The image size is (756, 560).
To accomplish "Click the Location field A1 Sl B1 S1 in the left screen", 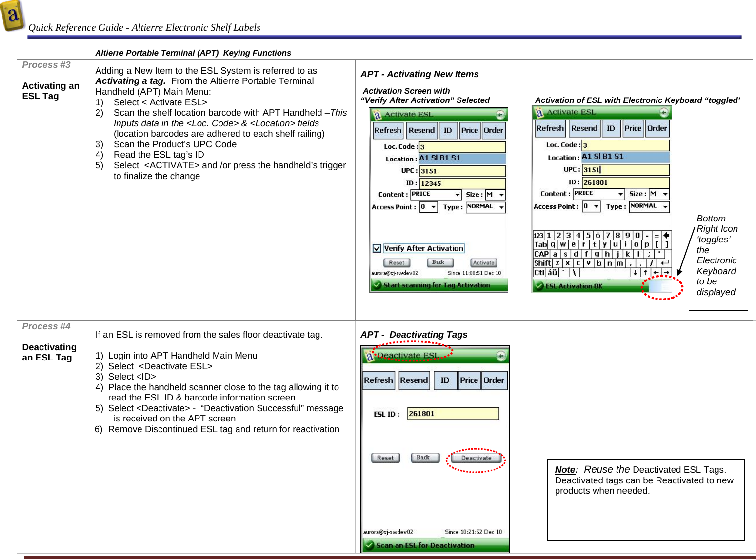I will [x=462, y=158].
